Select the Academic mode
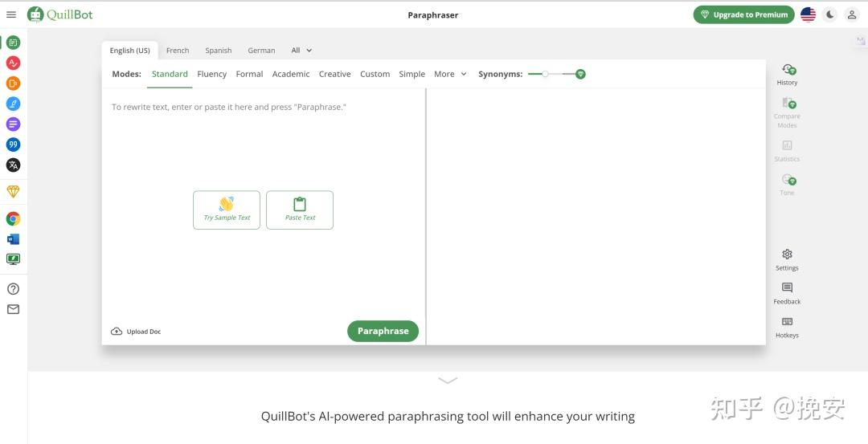 pyautogui.click(x=291, y=74)
